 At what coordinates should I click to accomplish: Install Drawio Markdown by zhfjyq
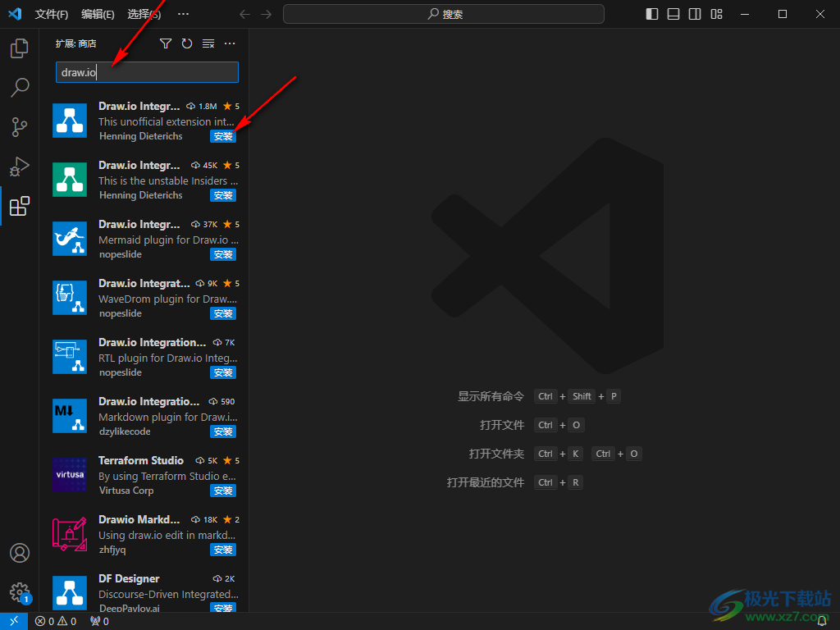click(223, 550)
